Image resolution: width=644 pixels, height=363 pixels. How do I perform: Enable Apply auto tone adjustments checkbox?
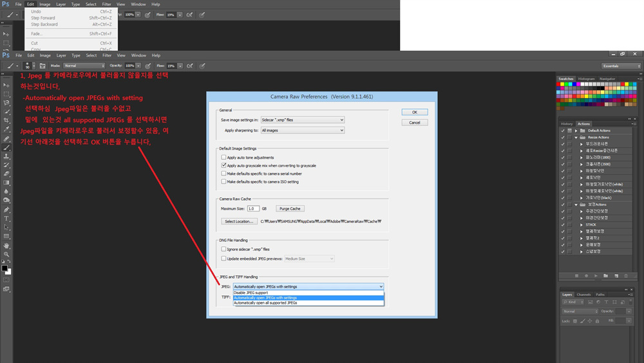click(x=223, y=157)
